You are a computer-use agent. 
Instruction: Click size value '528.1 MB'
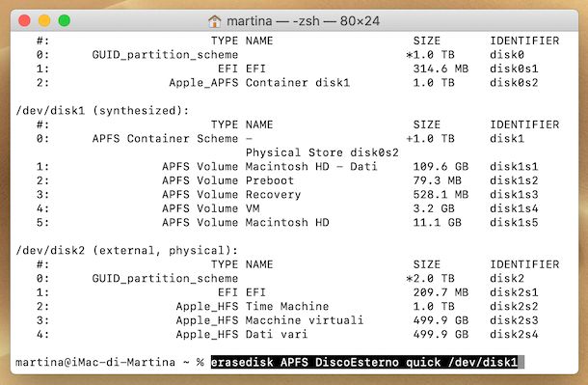pyautogui.click(x=441, y=194)
